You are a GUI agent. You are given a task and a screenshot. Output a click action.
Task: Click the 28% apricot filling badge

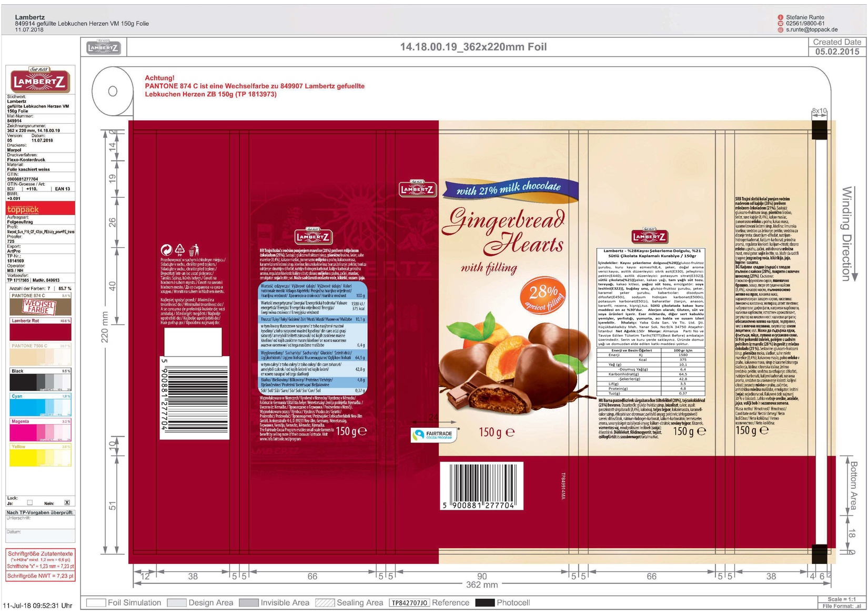(x=543, y=297)
